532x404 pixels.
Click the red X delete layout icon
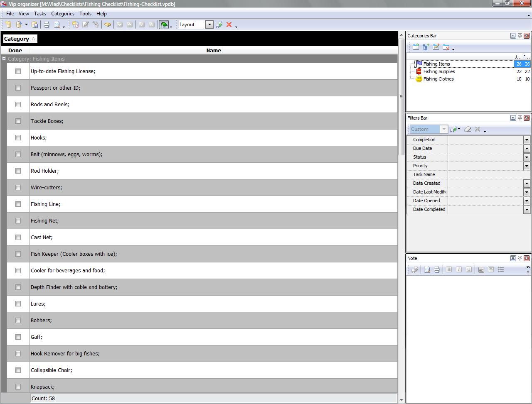pos(229,25)
